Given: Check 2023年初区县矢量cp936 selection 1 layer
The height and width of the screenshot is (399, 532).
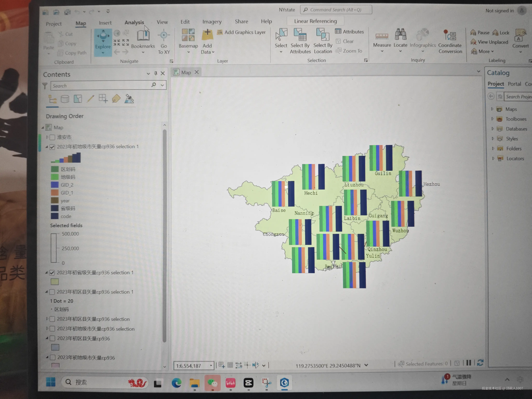Looking at the screenshot, I should (52, 292).
